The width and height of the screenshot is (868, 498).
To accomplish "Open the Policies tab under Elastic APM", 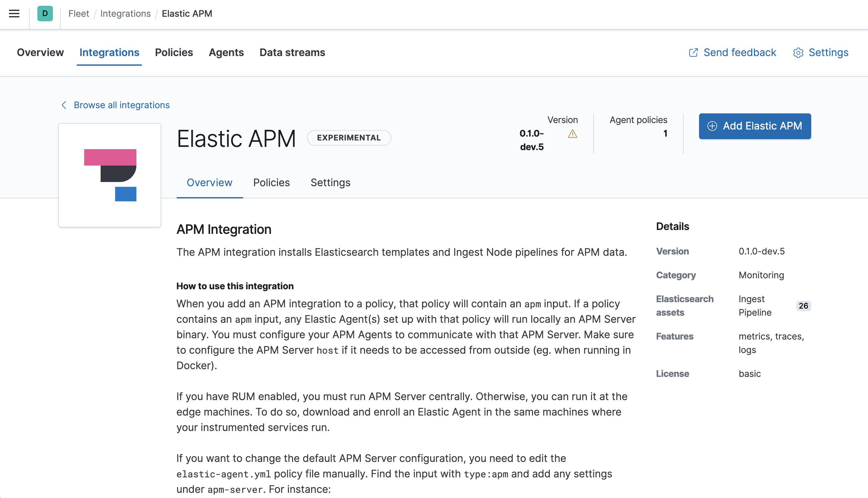I will (x=271, y=182).
